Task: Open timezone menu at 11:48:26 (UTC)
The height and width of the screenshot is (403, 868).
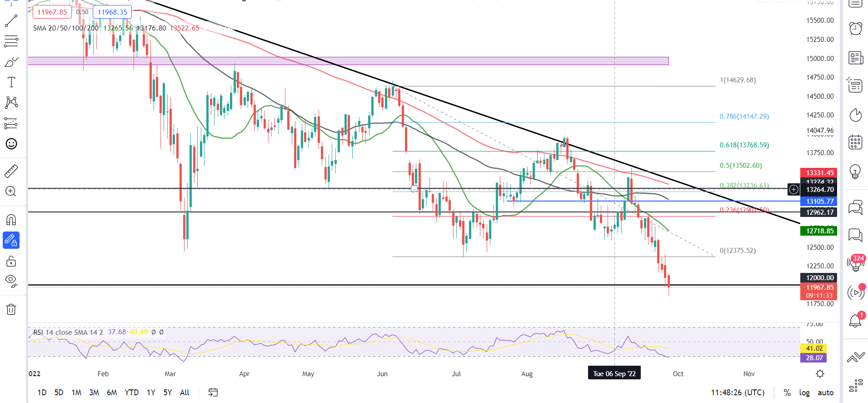Action: (738, 393)
